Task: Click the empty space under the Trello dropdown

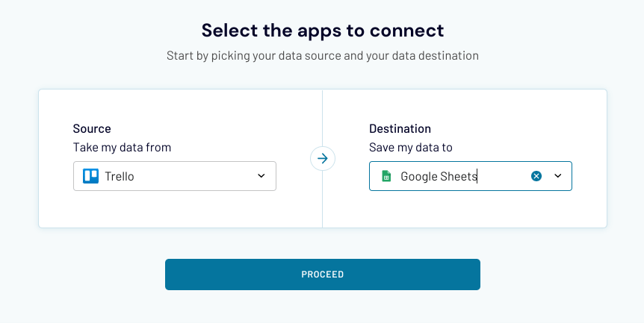Action: pyautogui.click(x=175, y=208)
